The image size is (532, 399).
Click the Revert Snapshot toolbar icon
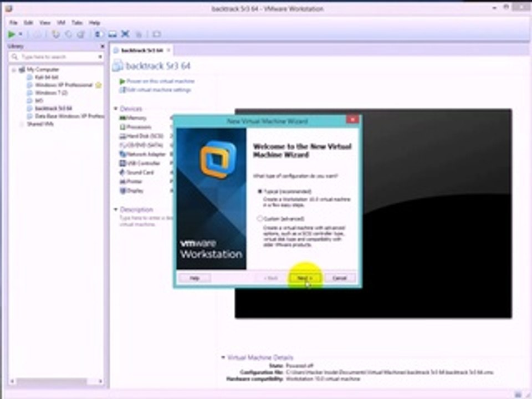(x=68, y=34)
